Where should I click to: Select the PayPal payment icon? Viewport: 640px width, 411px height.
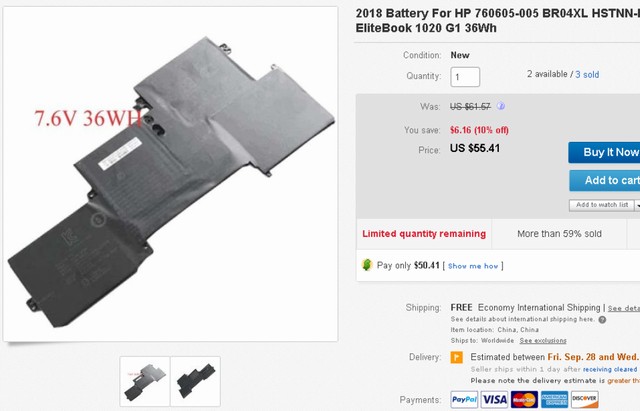(464, 399)
